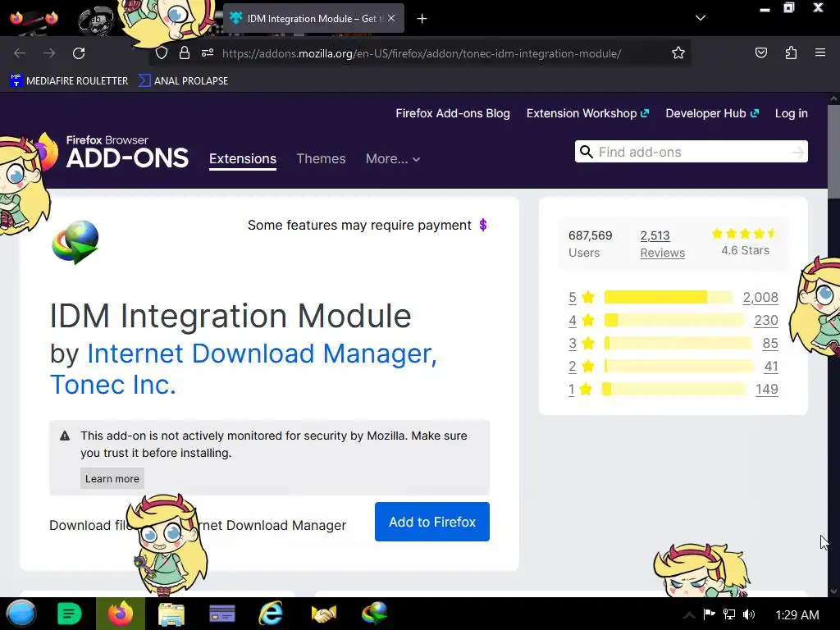Click the 4-star rating bar

tap(674, 321)
